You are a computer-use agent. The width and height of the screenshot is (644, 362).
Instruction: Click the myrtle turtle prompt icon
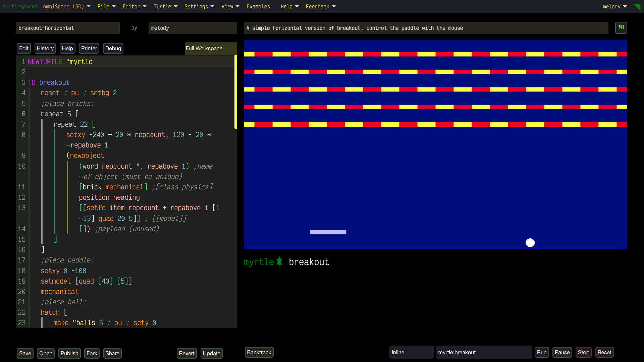(x=279, y=262)
